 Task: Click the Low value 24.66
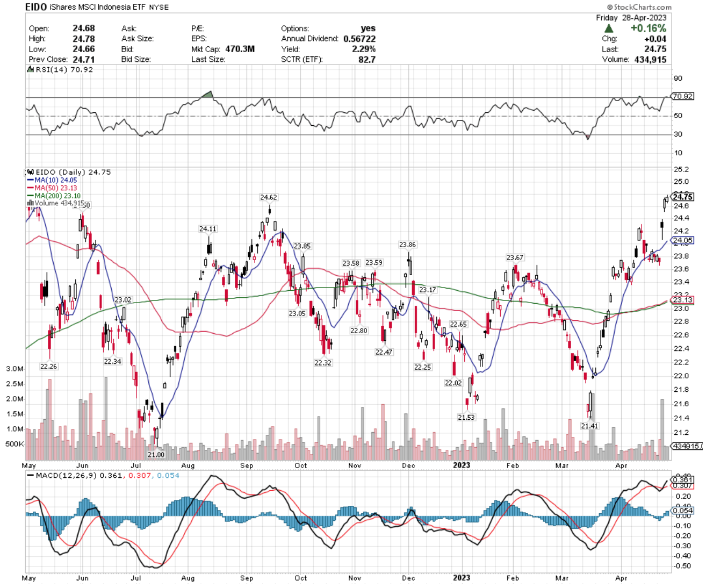pyautogui.click(x=84, y=49)
